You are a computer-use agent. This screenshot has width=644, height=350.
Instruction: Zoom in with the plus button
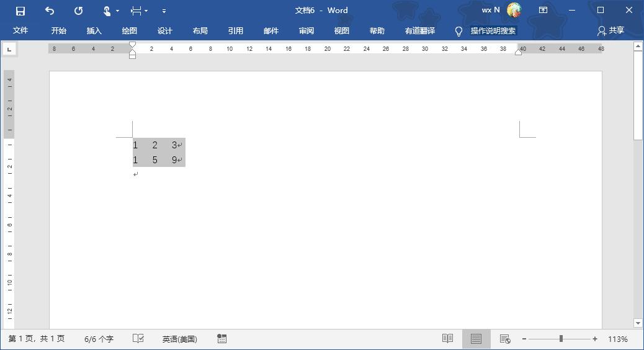[595, 339]
